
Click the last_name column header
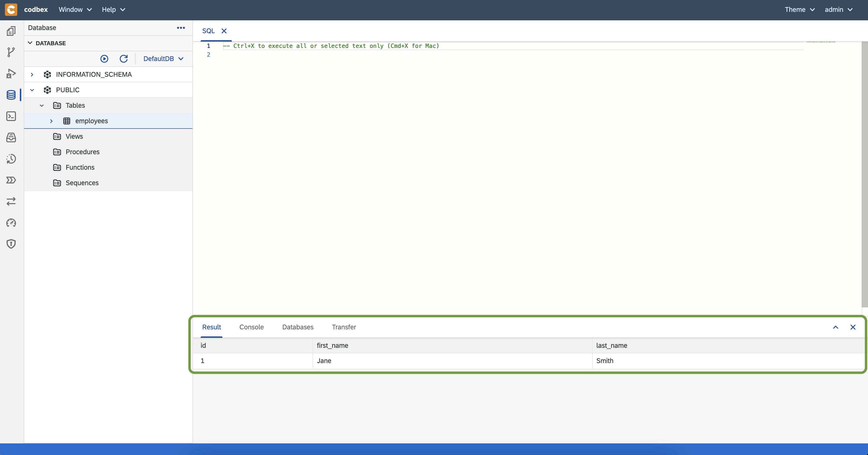[x=728, y=346]
